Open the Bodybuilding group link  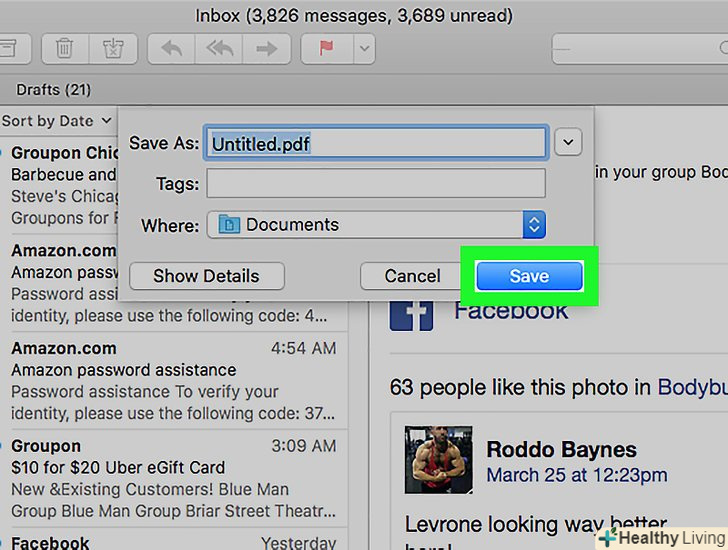[692, 387]
